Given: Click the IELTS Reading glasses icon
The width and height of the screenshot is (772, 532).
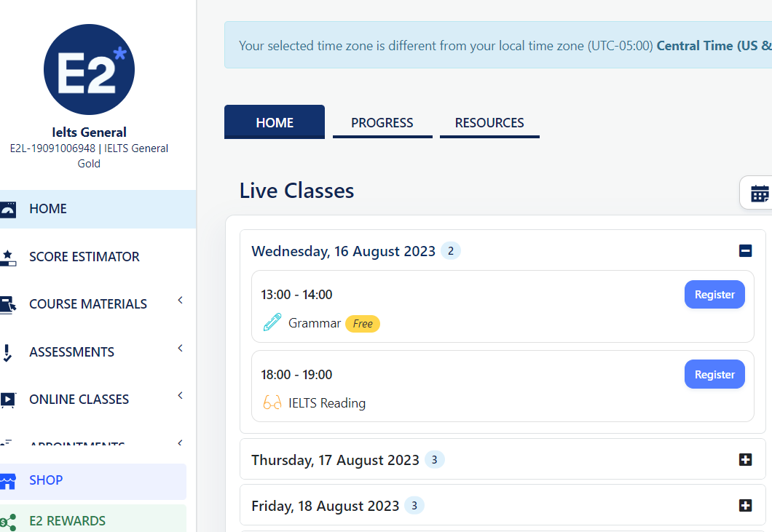Looking at the screenshot, I should [x=272, y=402].
